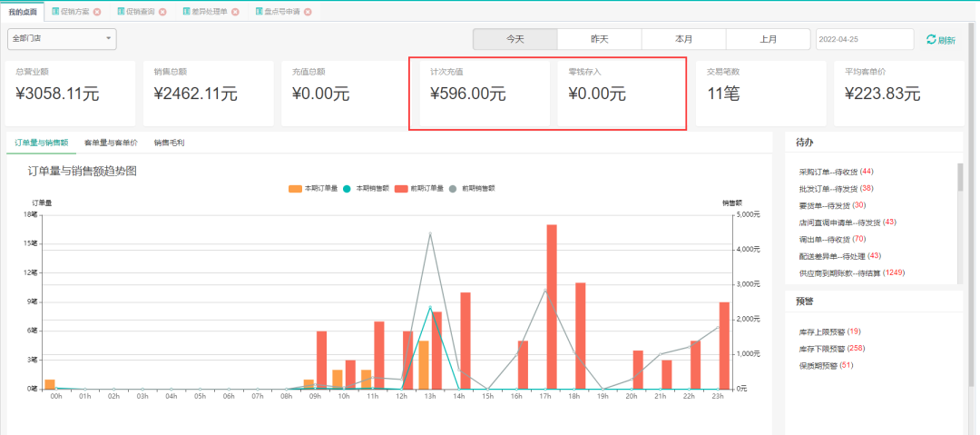Viewport: 980px width, 435px height.
Task: Switch to 客单量与客单价 chart tab
Action: [x=111, y=143]
